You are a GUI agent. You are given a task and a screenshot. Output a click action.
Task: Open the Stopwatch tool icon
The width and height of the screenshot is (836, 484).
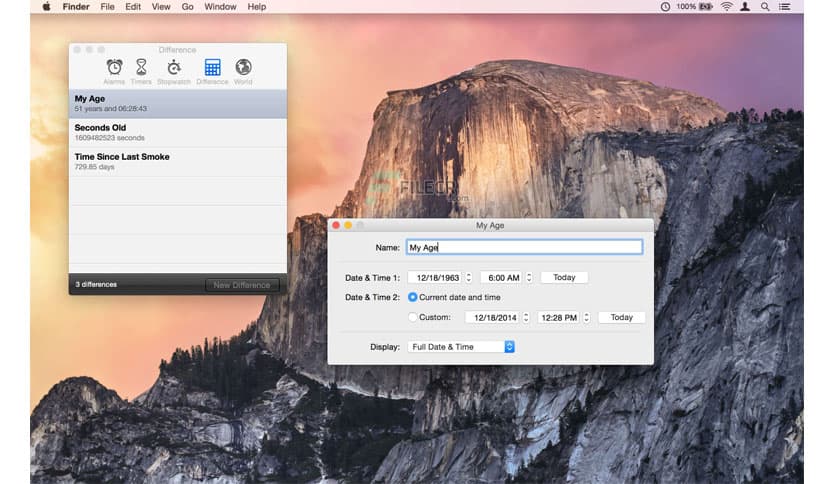tap(174, 67)
